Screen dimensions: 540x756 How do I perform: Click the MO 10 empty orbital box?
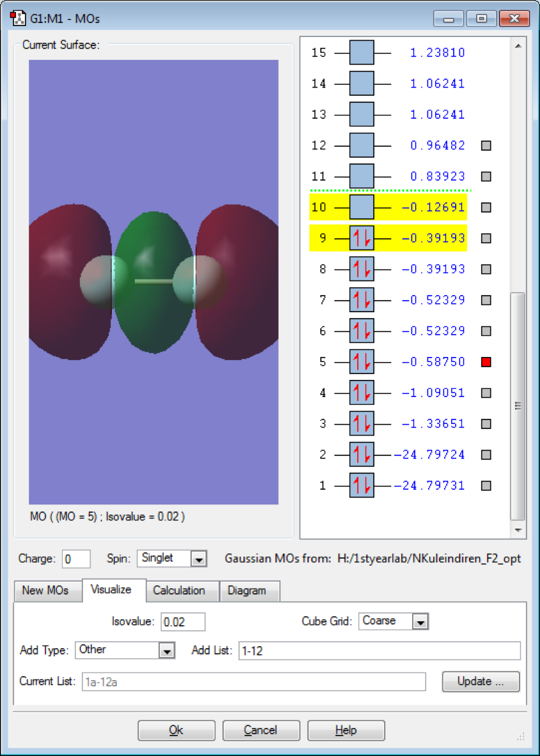click(x=362, y=208)
